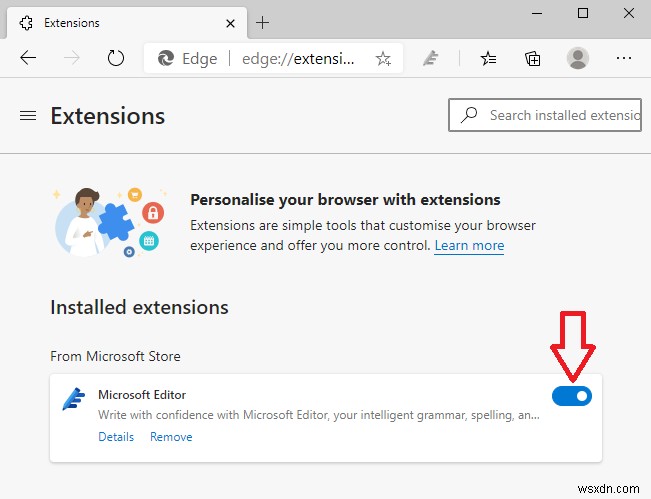Click the Microsoft Editor extension logo
651x499 pixels.
pos(73,399)
